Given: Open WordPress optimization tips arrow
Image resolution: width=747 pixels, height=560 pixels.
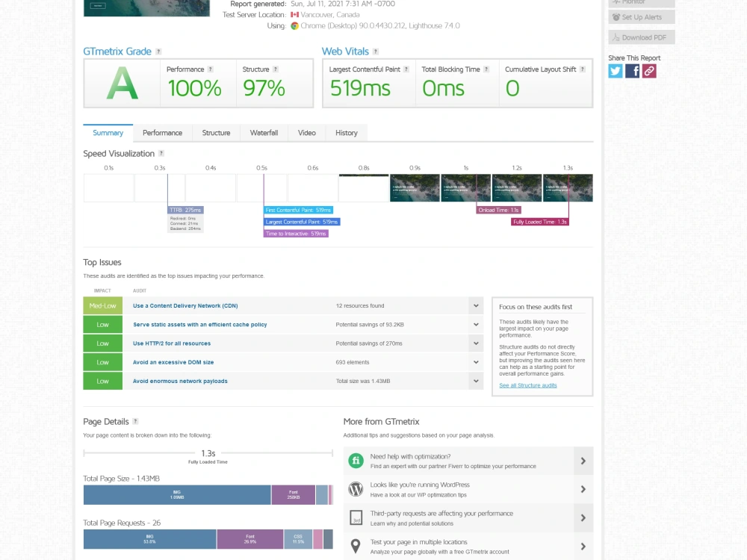Looking at the screenshot, I should click(583, 489).
